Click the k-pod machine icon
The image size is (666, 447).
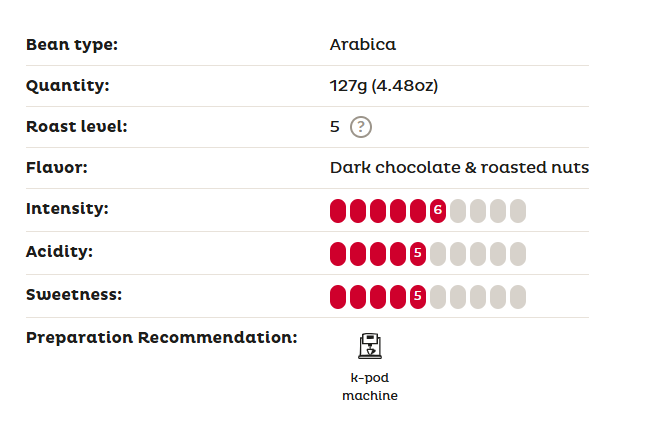point(369,345)
